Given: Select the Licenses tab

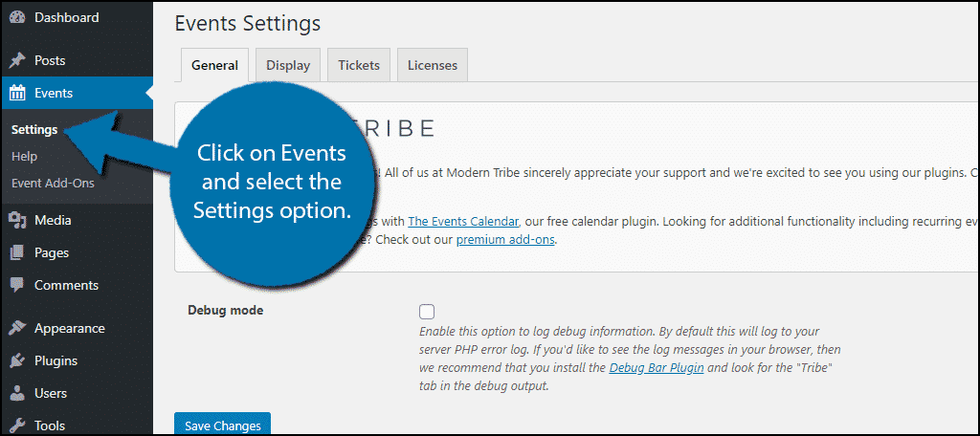Looking at the screenshot, I should click(x=433, y=65).
